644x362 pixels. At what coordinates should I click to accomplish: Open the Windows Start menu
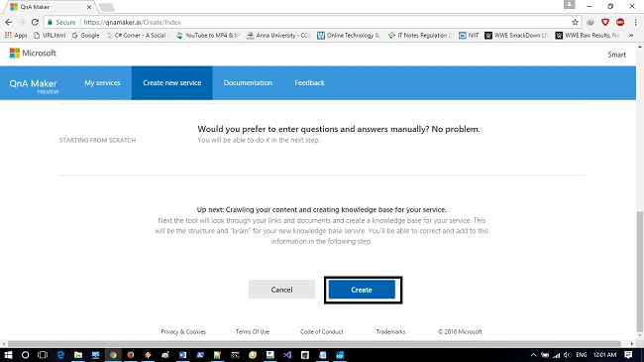click(x=8, y=355)
